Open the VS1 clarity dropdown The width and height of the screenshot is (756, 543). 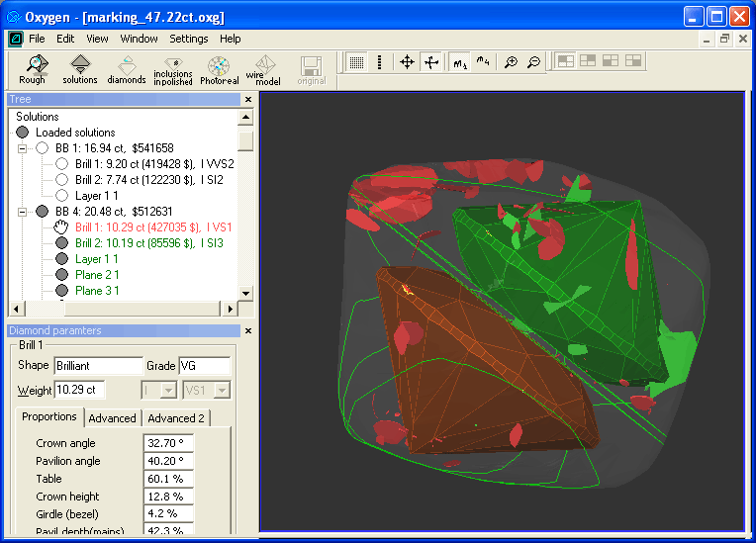[x=224, y=391]
